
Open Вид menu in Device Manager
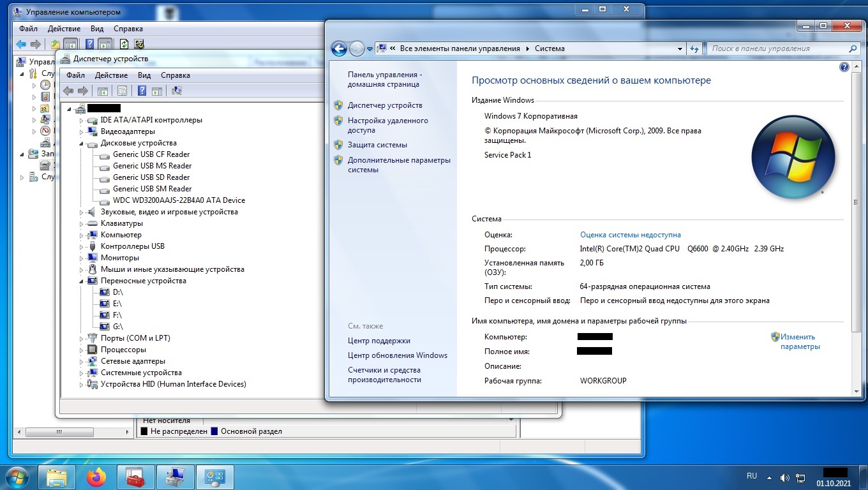(144, 75)
